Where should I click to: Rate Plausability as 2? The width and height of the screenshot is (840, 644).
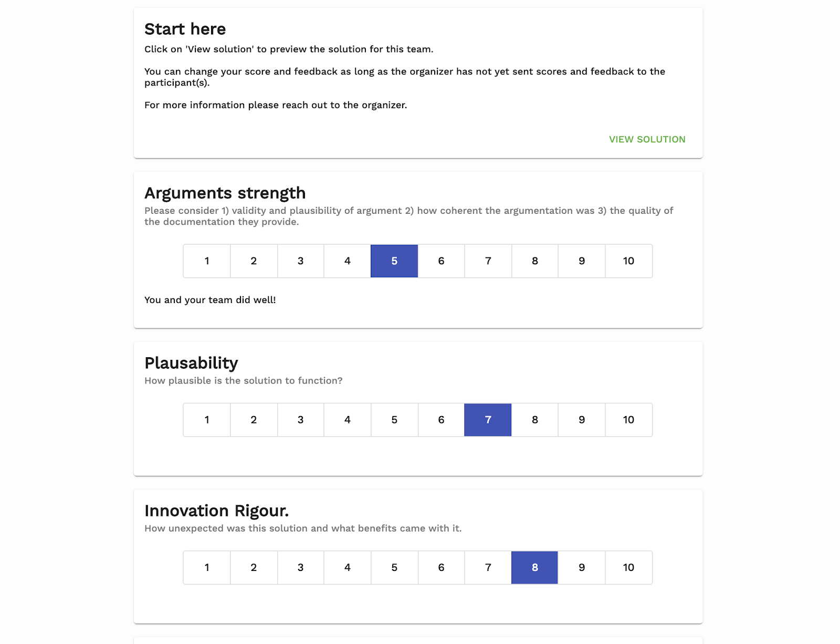254,420
